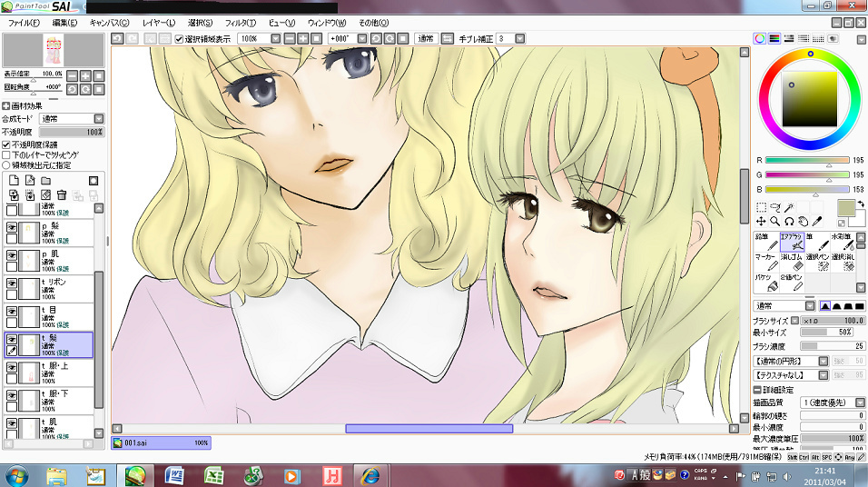Select the rectangular selection tool
The height and width of the screenshot is (487, 868).
(x=761, y=207)
